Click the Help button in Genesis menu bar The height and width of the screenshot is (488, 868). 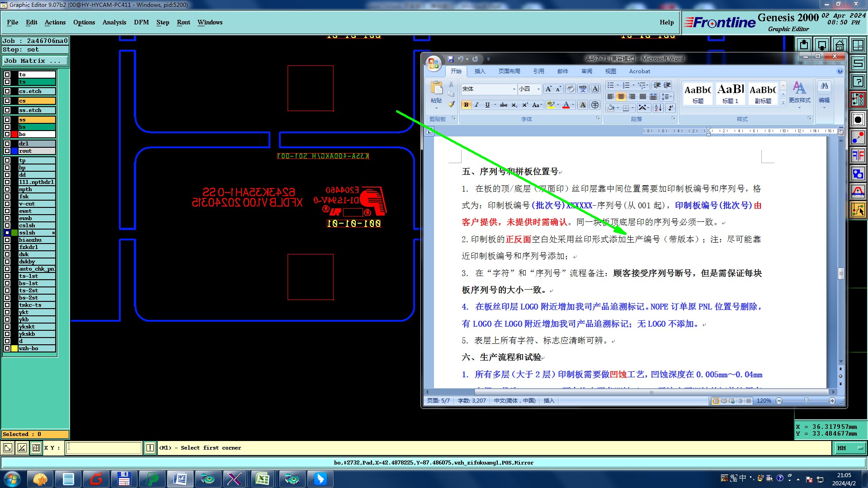[666, 22]
